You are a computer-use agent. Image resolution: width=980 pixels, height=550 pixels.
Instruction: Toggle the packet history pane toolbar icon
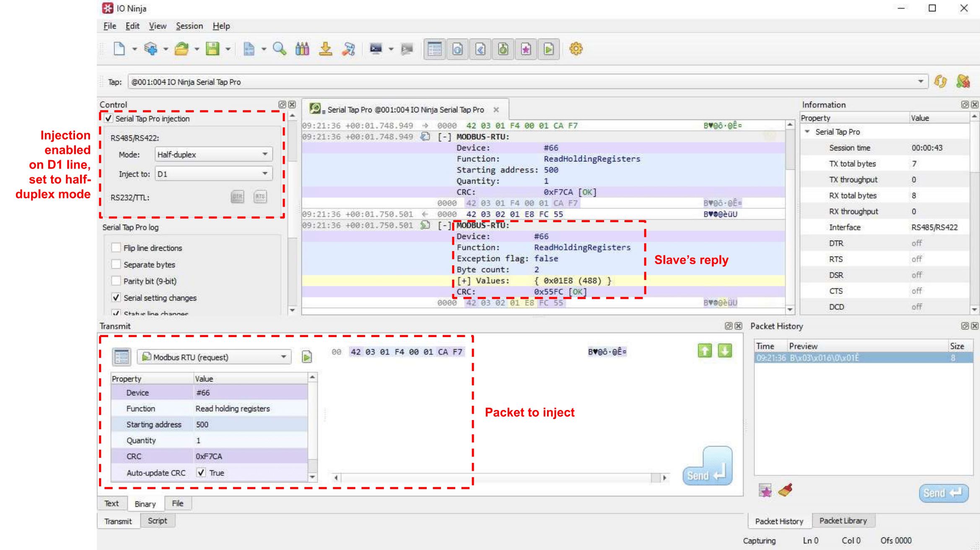point(503,49)
